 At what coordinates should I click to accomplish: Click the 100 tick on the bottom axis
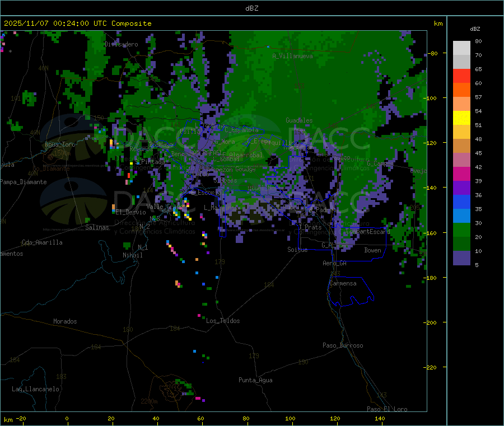[290, 418]
